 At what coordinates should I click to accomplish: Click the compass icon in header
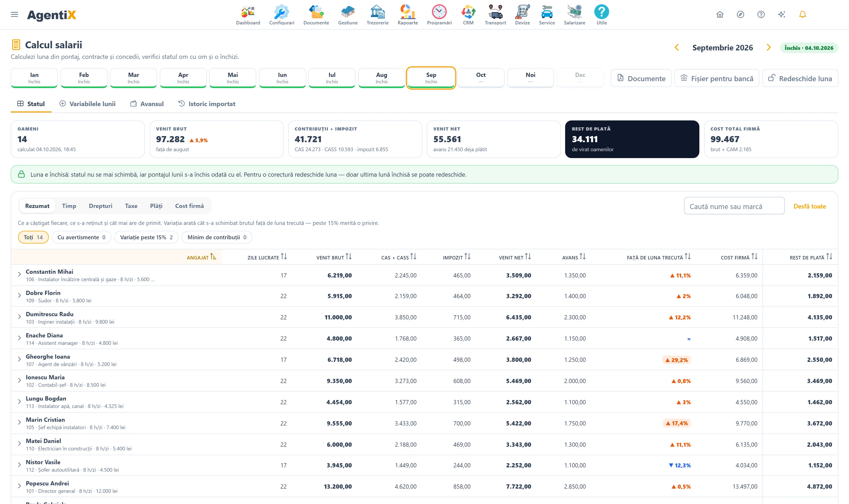[x=740, y=15]
